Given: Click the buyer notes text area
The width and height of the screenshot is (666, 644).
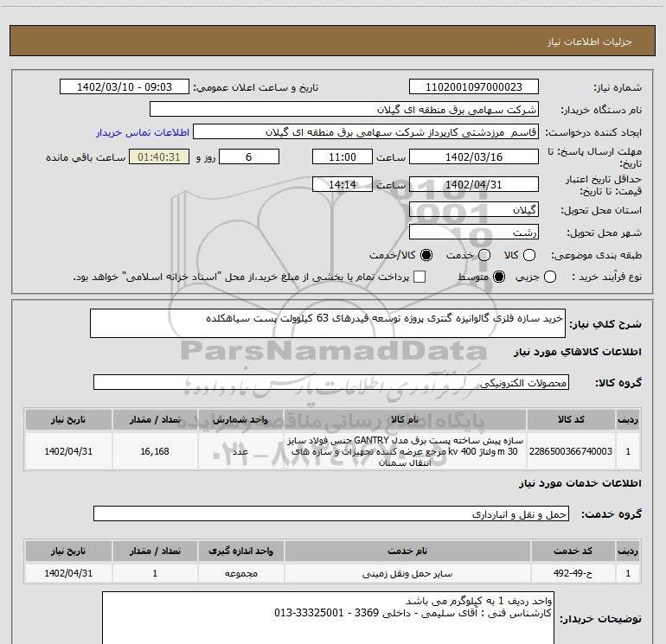Looking at the screenshot, I should [x=328, y=618].
